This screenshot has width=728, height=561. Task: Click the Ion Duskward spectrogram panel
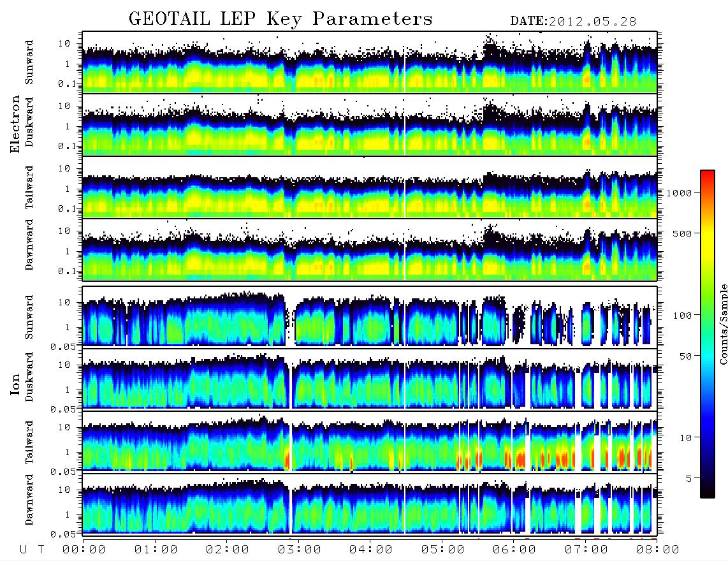(x=370, y=379)
